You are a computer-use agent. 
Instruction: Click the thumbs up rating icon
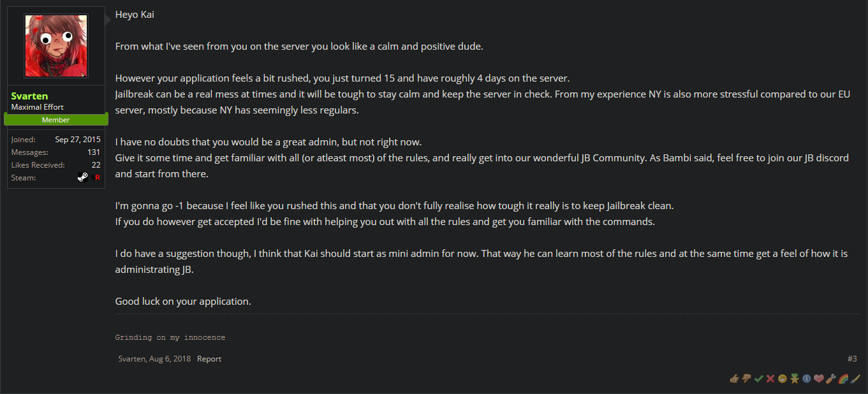coord(734,379)
